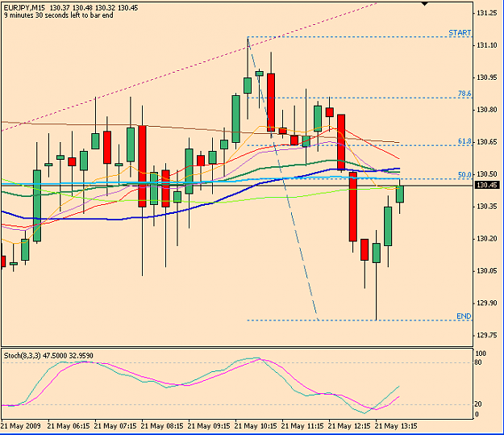Click the '21 May 13:15' time axis label

(396, 426)
